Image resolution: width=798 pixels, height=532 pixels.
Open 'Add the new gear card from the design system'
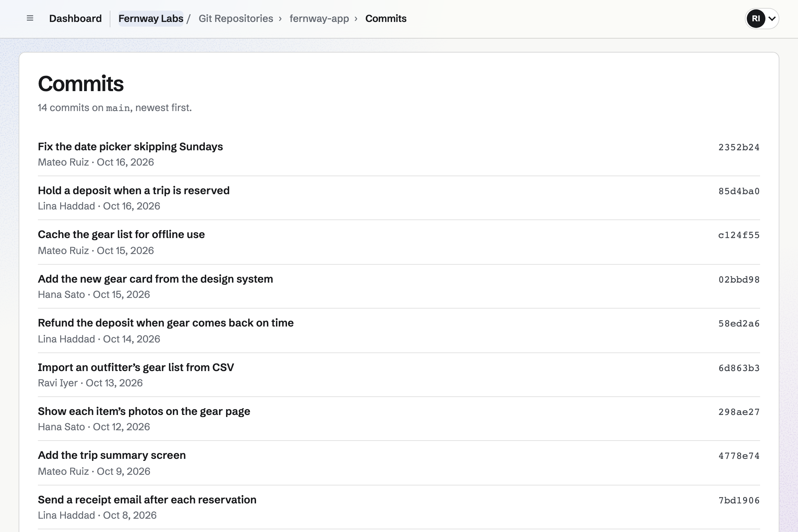[155, 279]
